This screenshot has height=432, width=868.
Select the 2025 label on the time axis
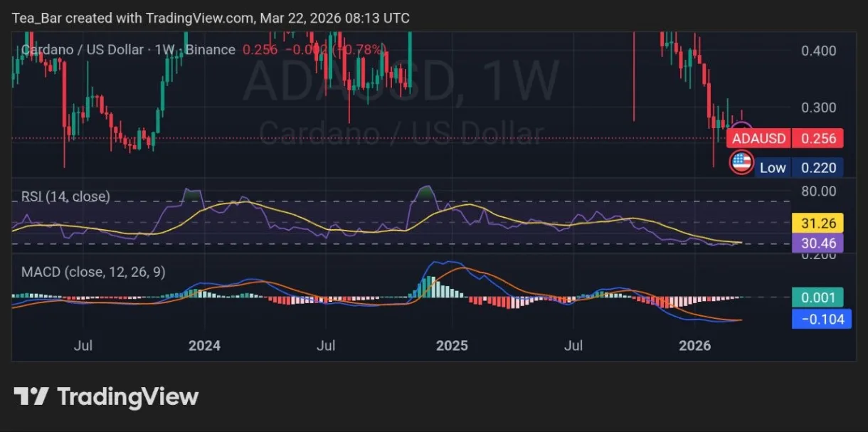tap(453, 346)
